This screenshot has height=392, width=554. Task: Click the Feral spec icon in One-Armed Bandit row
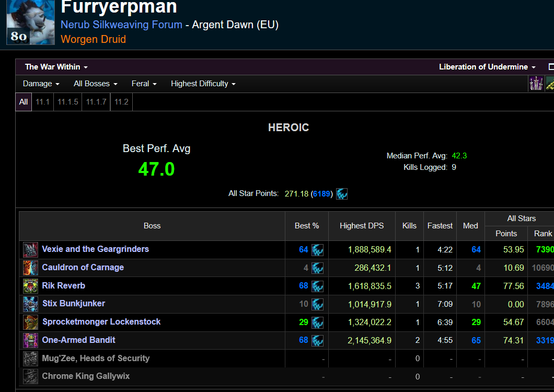(x=317, y=340)
